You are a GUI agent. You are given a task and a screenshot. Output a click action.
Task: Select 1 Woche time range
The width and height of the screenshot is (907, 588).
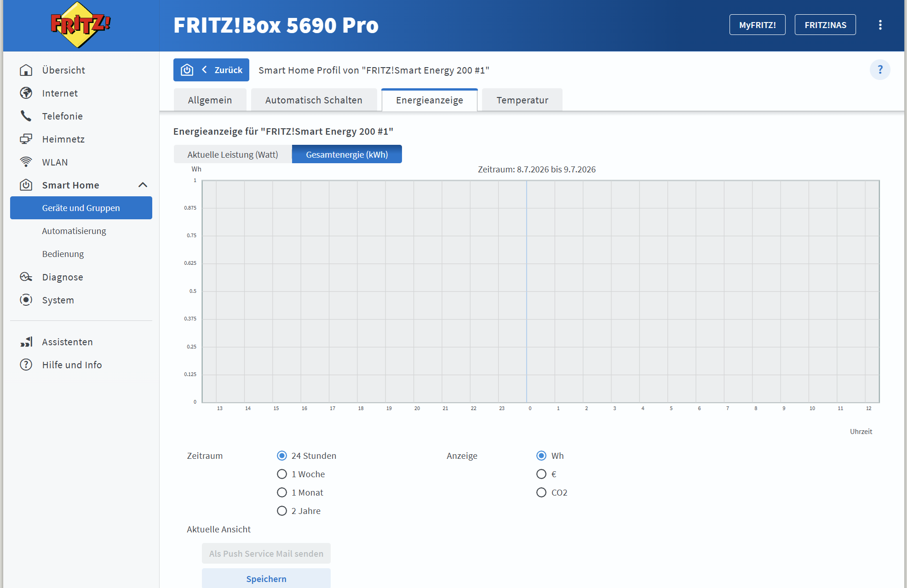(282, 474)
